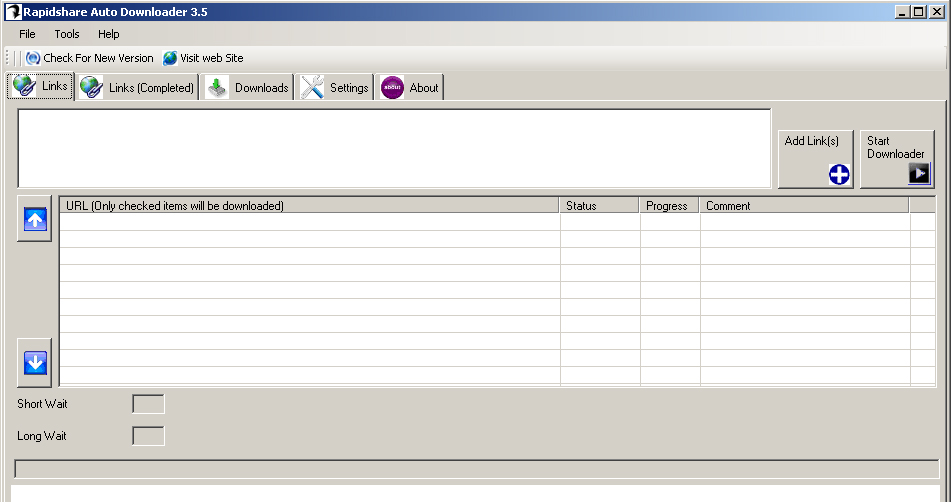Click the Short Wait field
Screen dimensions: 951x502
pos(148,404)
